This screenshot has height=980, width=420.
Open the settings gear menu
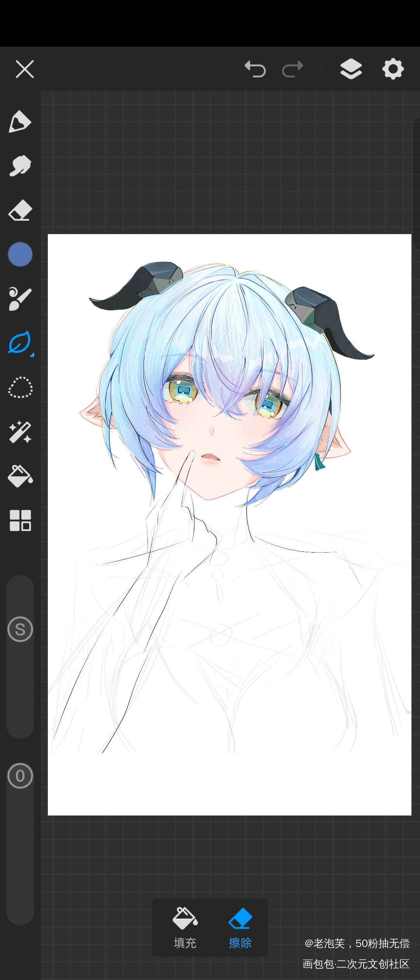click(x=393, y=70)
